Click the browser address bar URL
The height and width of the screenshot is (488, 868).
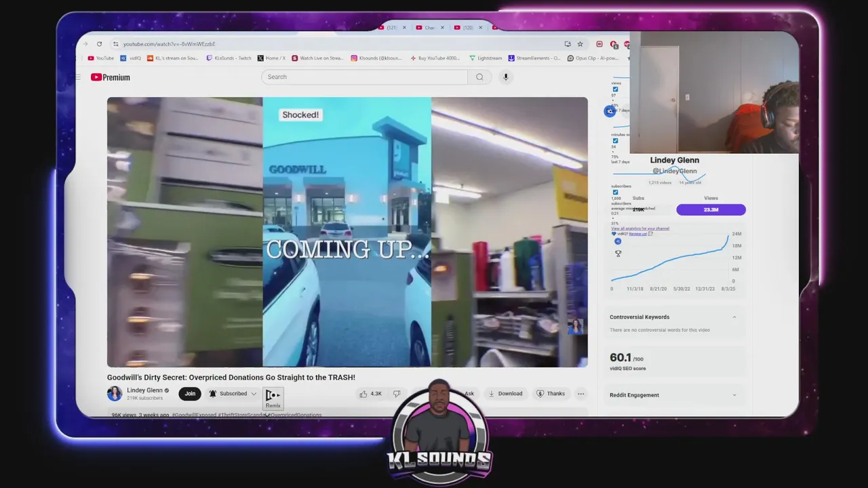point(170,44)
